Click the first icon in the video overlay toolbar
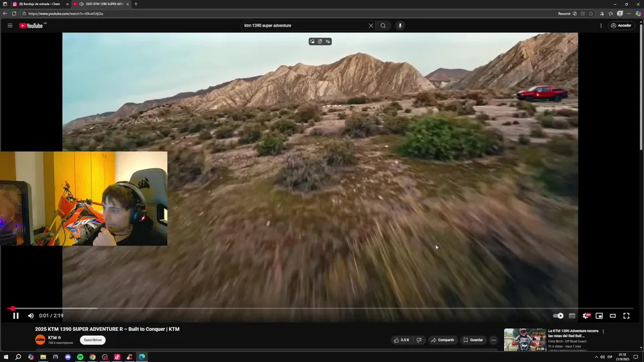644x362 pixels. [312, 41]
